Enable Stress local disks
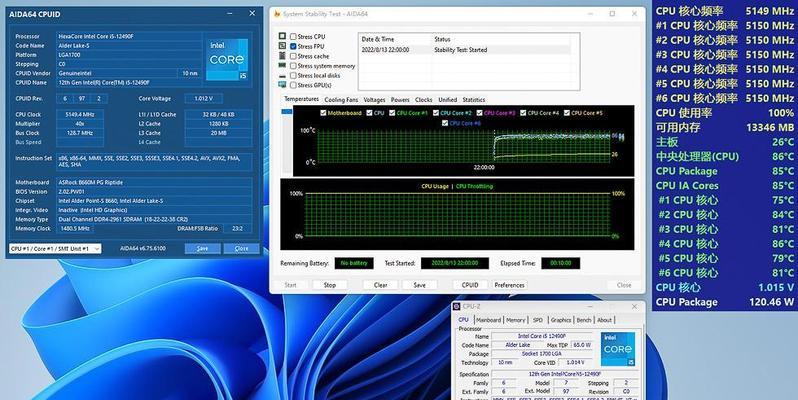This screenshot has height=400, width=798. point(293,75)
